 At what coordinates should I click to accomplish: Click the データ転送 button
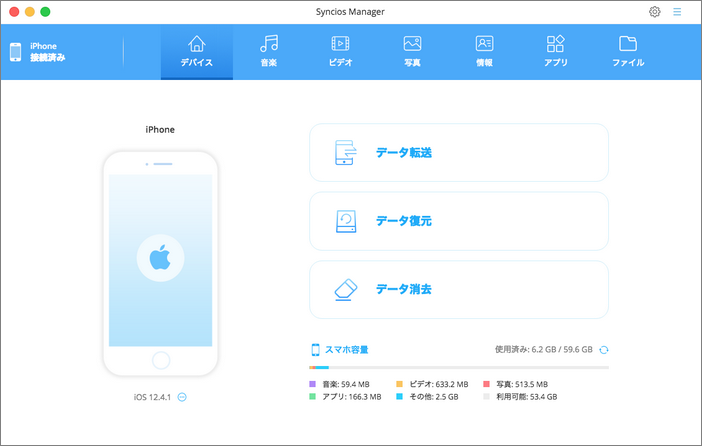[x=459, y=153]
